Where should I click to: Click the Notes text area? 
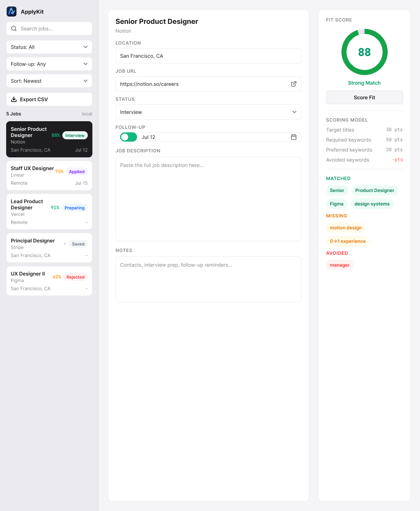click(x=208, y=279)
